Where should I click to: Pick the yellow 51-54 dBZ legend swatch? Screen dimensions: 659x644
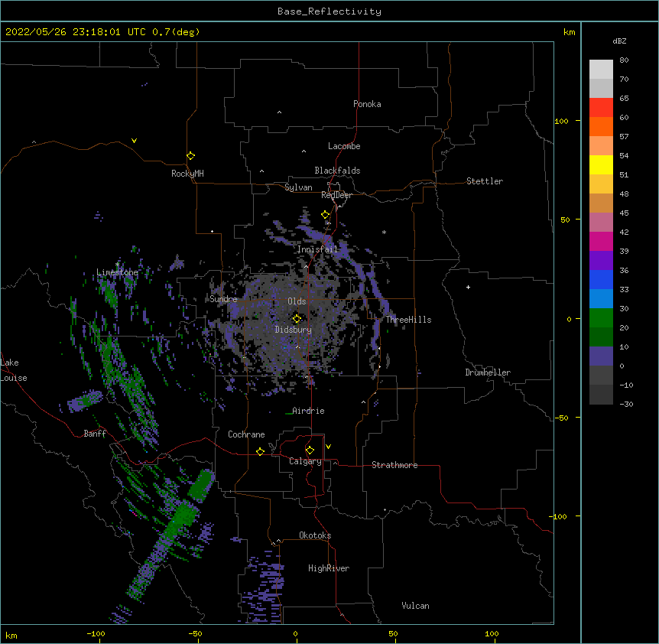click(x=601, y=165)
